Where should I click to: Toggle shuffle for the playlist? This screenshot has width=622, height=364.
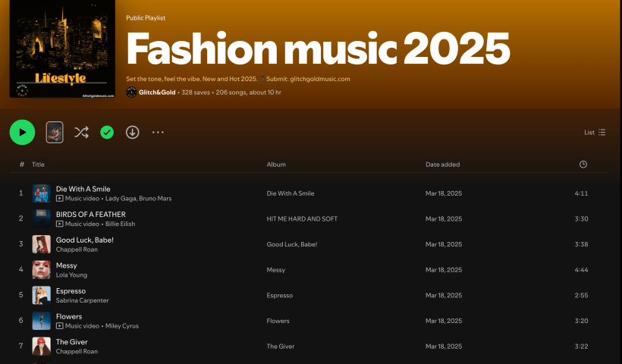click(x=81, y=133)
